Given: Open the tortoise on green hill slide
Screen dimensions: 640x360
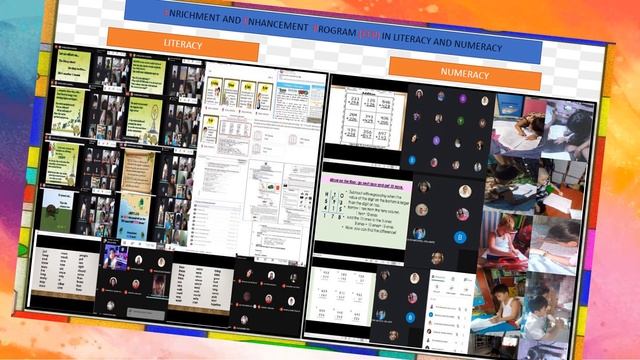Looking at the screenshot, I should click(x=58, y=211).
